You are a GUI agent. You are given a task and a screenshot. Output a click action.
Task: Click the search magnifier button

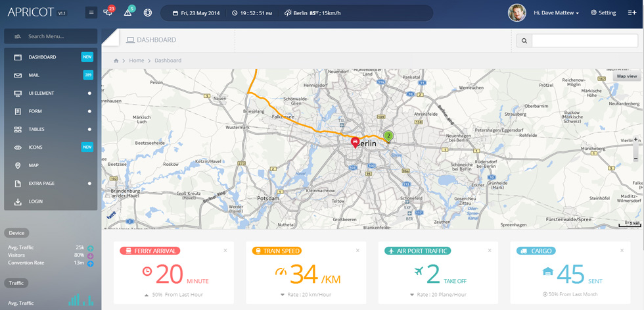click(x=524, y=41)
